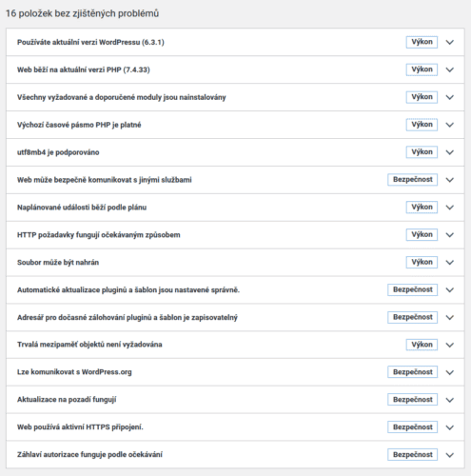Screen dimensions: 471x476
Task: Expand the PHP version (7.4.33) row chevron
Action: [450, 69]
